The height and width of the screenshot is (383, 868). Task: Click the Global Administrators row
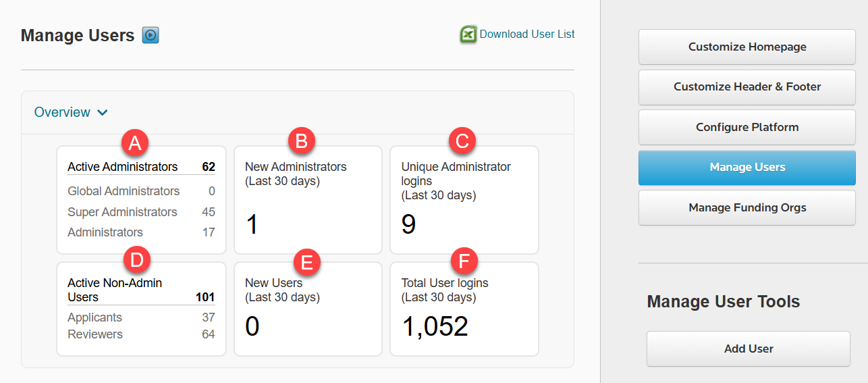pyautogui.click(x=141, y=191)
